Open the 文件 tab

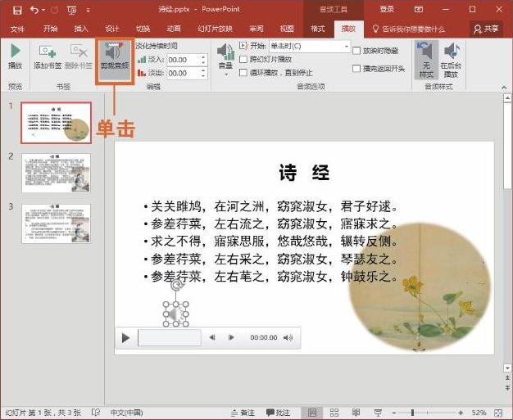click(17, 29)
